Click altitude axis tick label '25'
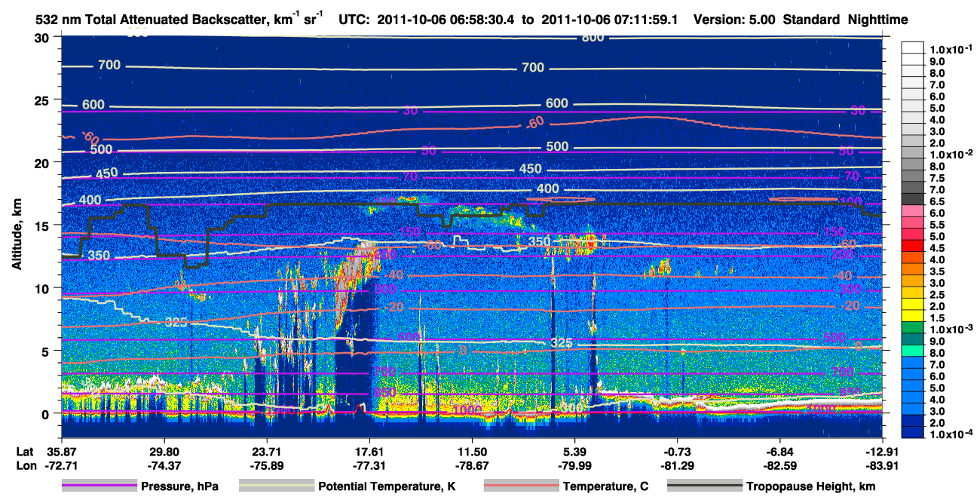 [44, 100]
